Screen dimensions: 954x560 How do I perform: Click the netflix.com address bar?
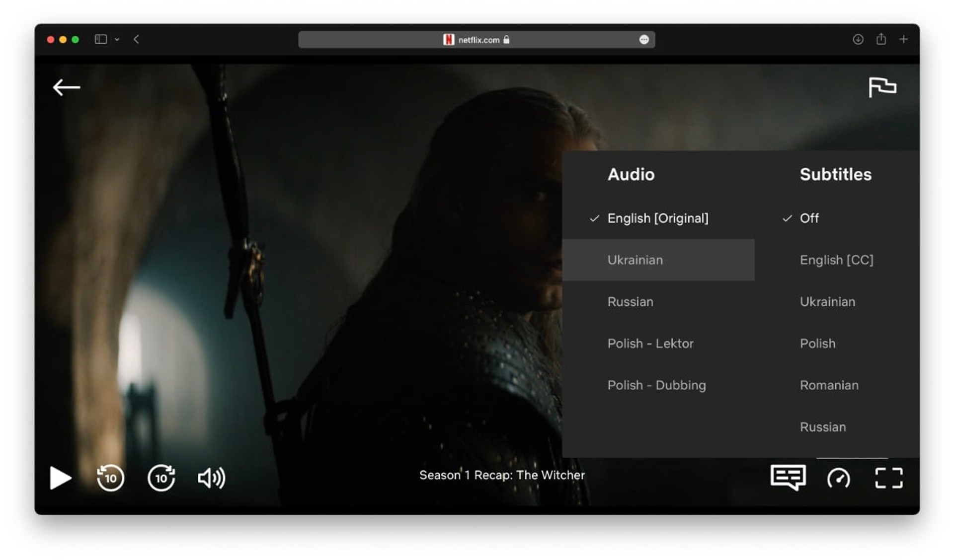[477, 40]
